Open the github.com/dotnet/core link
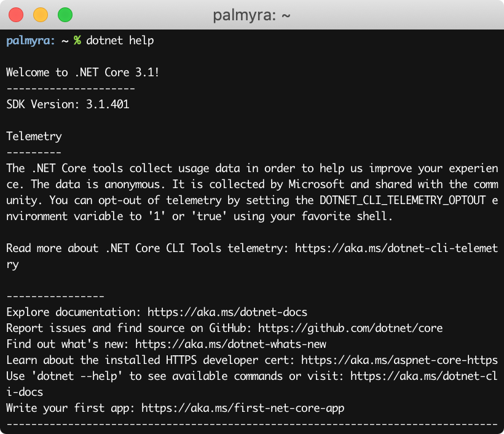 tap(350, 328)
